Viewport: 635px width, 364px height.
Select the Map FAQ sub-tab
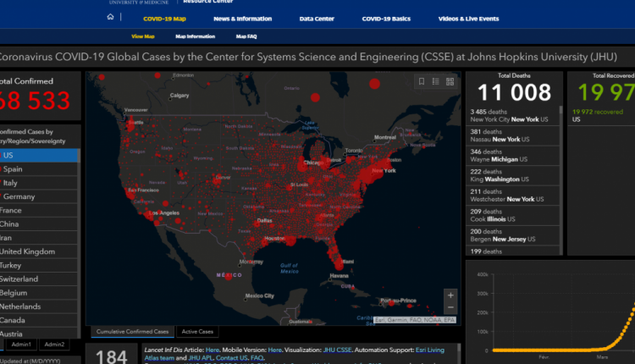coord(246,36)
